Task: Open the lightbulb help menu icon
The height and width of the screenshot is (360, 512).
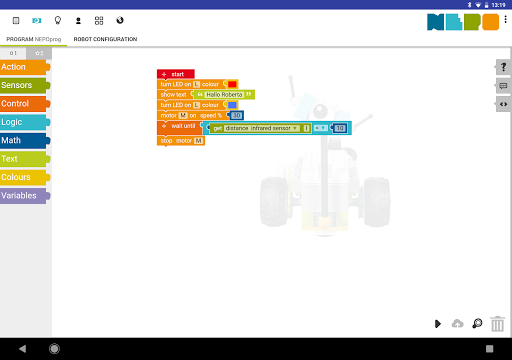Action: (58, 21)
